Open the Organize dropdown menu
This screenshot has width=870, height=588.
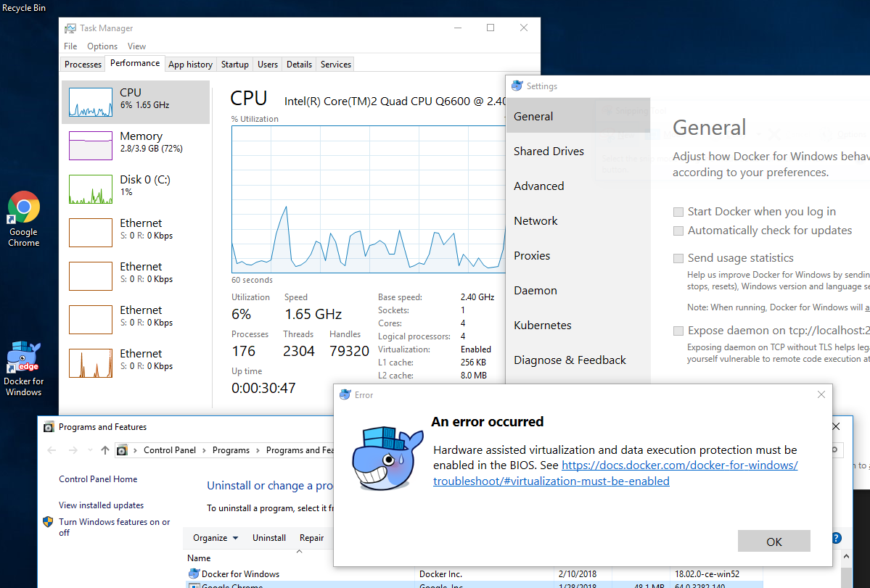click(x=216, y=537)
